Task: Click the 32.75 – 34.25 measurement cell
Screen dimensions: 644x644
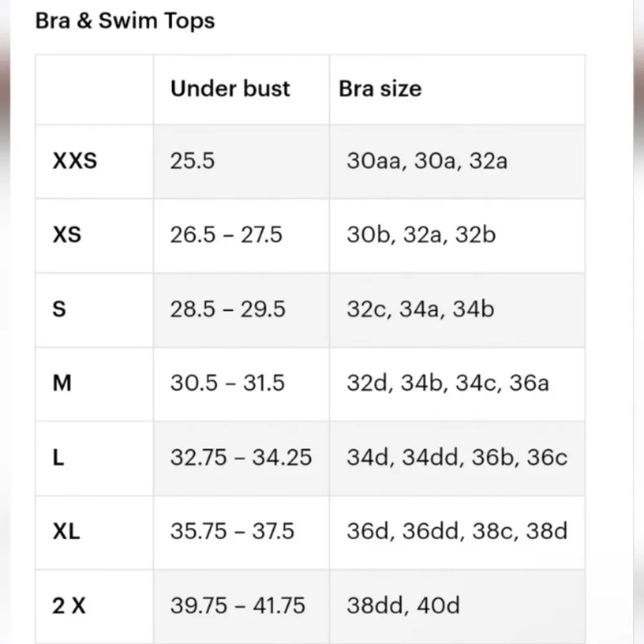Action: (241, 458)
